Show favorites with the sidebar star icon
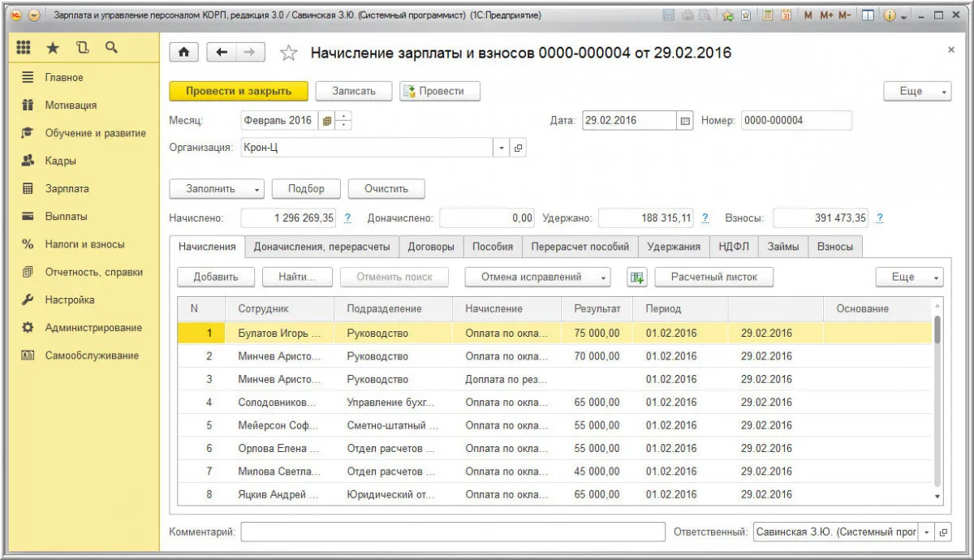 tap(52, 47)
